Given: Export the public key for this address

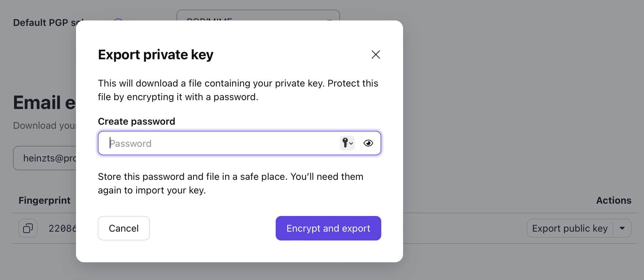Looking at the screenshot, I should (x=570, y=228).
